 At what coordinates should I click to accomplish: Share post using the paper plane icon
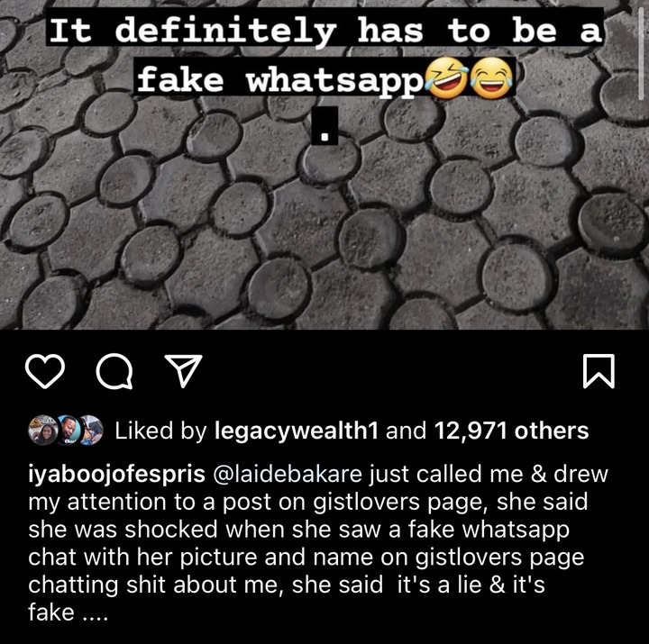183,370
